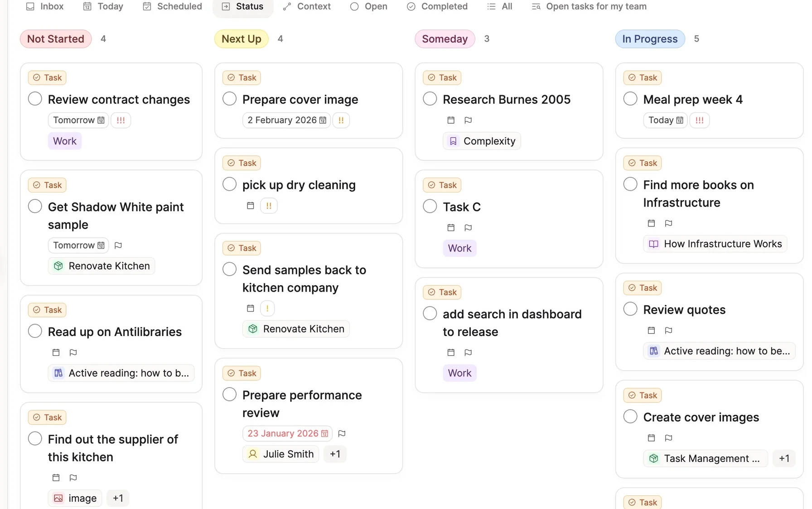The image size is (812, 509).
Task: Change the '!!' priority on 'Prepare cover image'
Action: click(x=341, y=120)
